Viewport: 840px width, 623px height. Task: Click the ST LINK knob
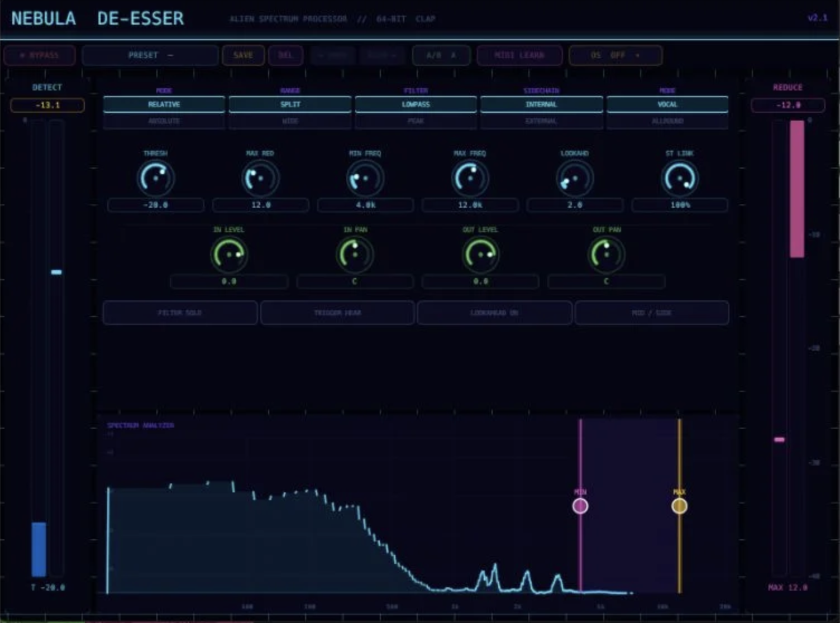point(680,178)
